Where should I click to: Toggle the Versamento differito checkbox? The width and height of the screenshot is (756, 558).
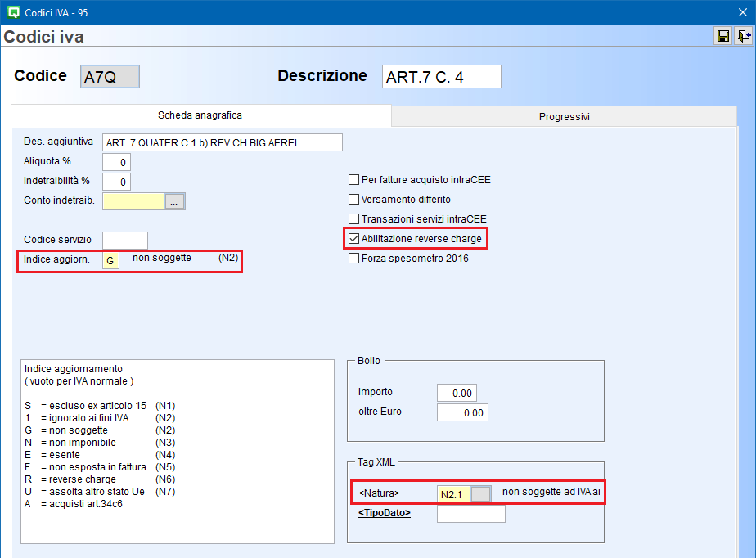click(354, 200)
